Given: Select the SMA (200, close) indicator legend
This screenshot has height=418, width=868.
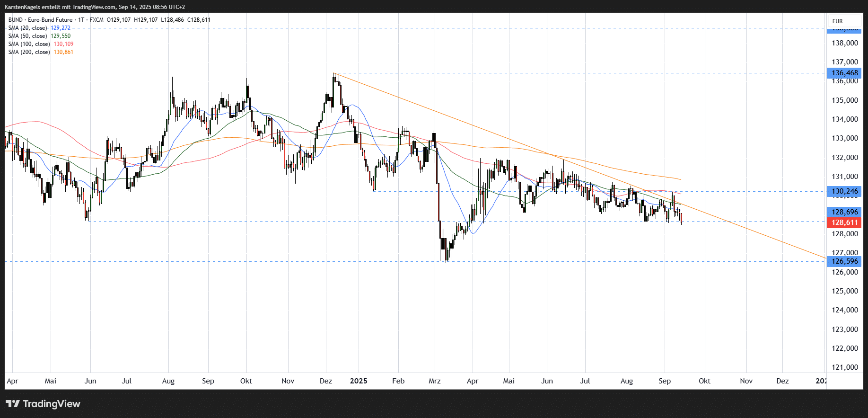Looking at the screenshot, I should pyautogui.click(x=29, y=52).
